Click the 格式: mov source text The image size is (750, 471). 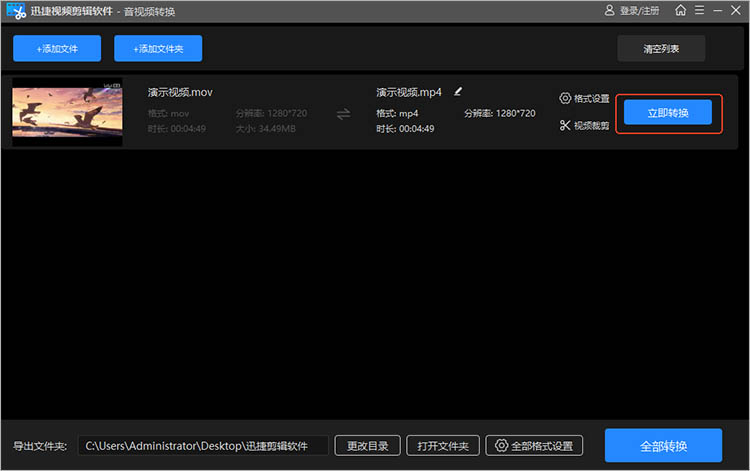coord(168,113)
